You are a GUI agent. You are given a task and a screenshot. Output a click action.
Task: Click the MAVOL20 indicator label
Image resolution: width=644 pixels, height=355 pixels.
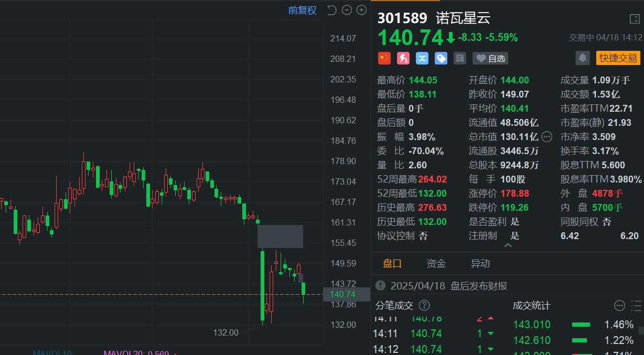click(136, 352)
